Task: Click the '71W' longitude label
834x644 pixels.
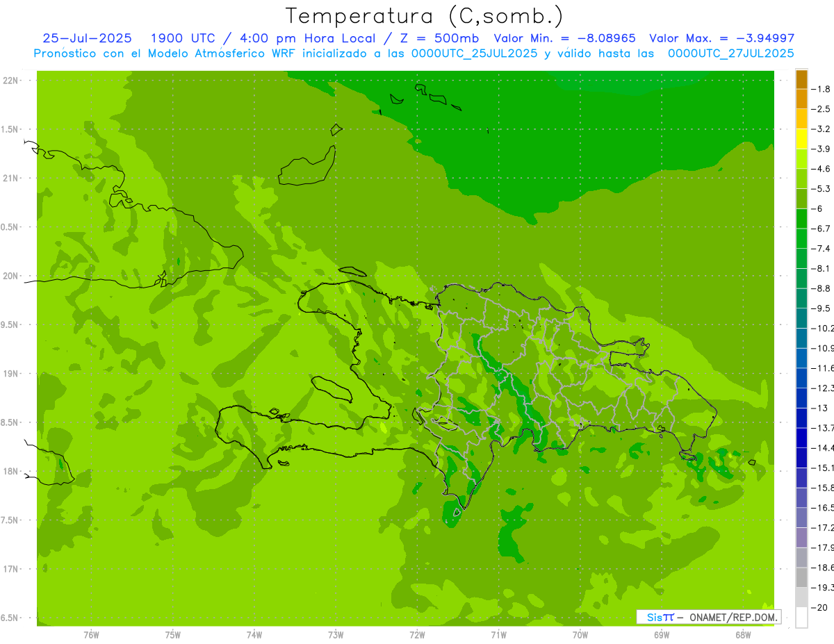Action: pos(498,634)
